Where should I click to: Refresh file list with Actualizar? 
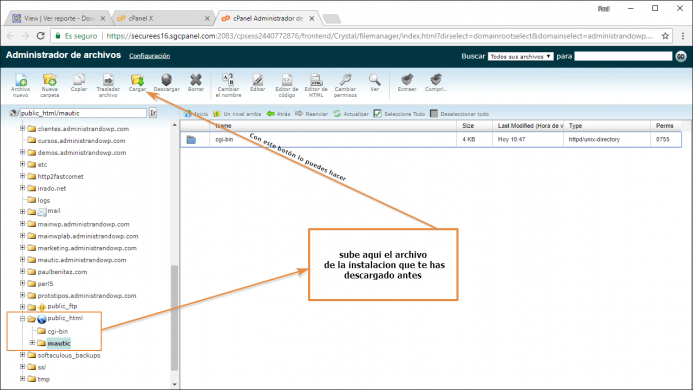351,114
